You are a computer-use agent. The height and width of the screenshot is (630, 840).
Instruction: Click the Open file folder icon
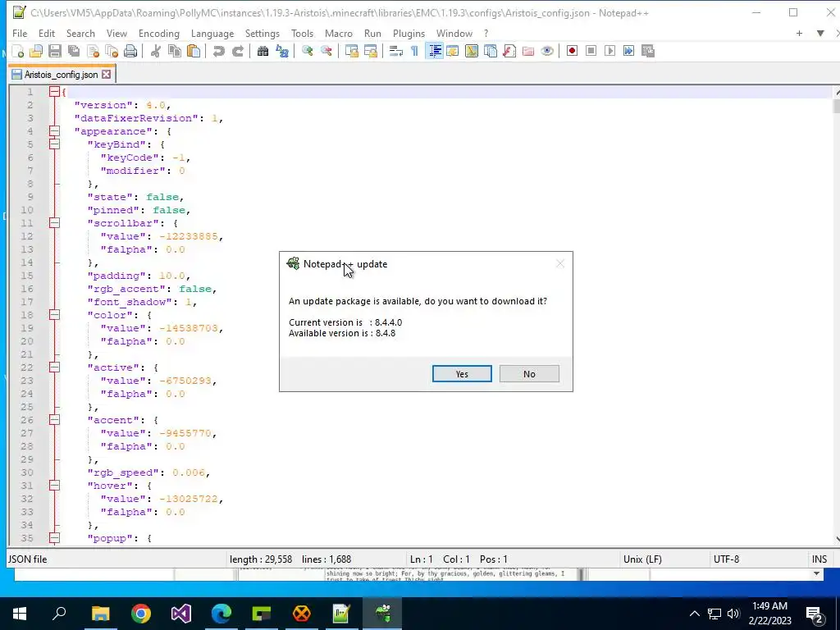point(36,52)
